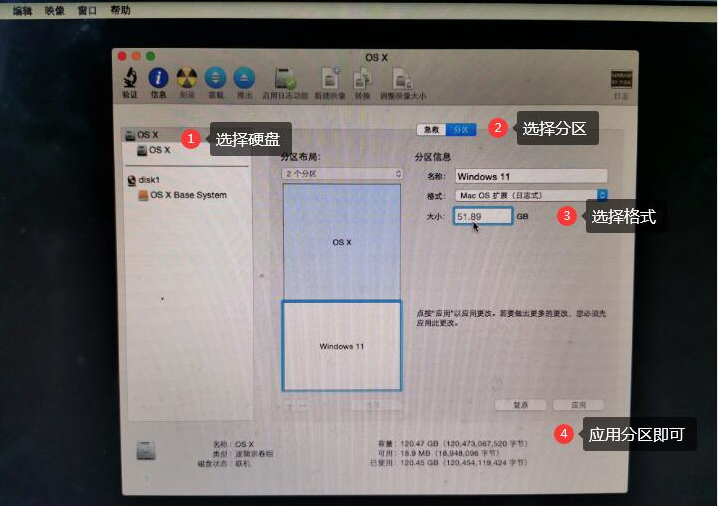This screenshot has width=718, height=506.
Task: Click the Apply (应用) button
Action: (x=578, y=405)
